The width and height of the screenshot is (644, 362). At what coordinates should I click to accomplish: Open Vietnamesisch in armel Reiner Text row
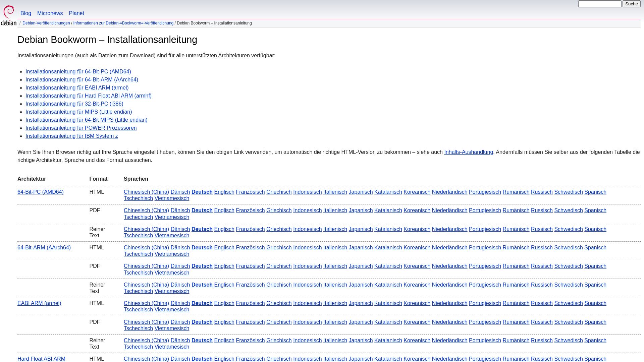tap(172, 347)
